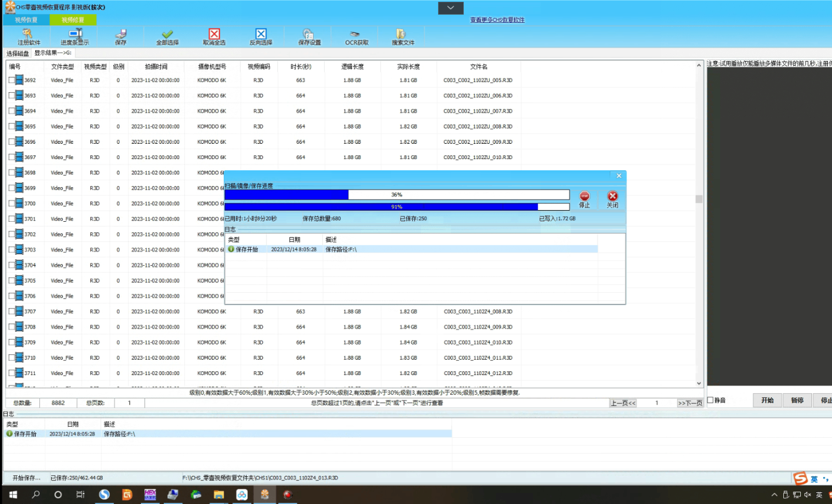This screenshot has width=832, height=504.
Task: Check the box for file 3693
Action: coord(12,96)
